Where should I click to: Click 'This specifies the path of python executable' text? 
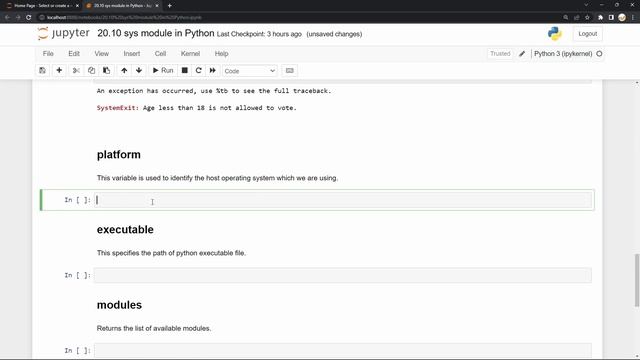tap(171, 253)
